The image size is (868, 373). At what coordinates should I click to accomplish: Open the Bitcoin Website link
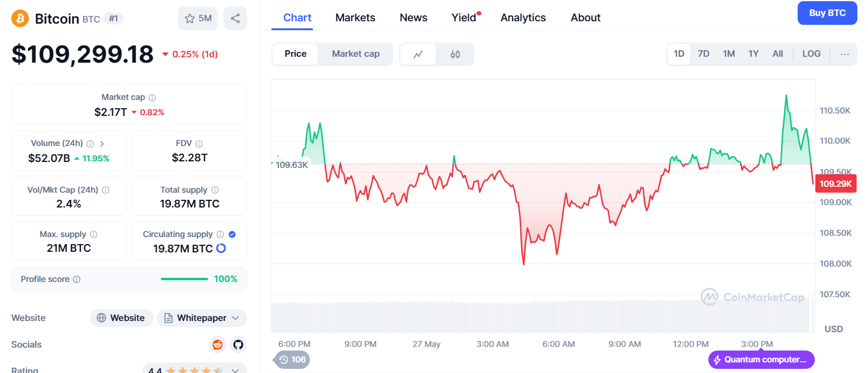click(x=121, y=318)
